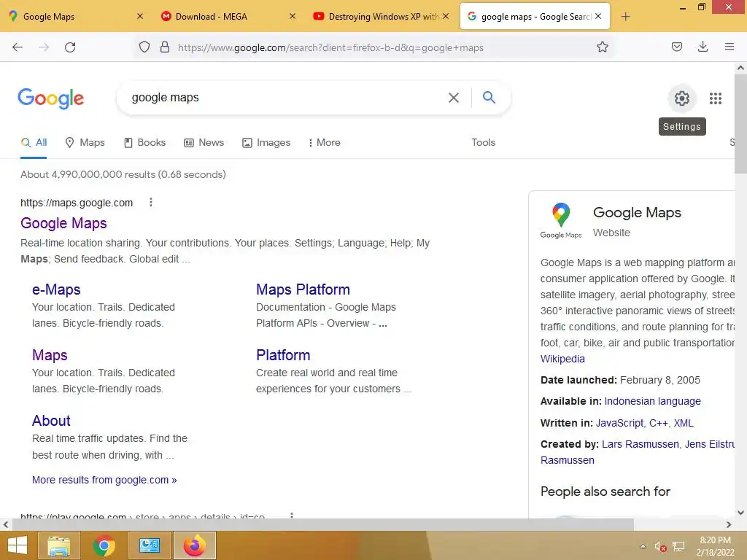This screenshot has width=747, height=560.
Task: Show hidden tray icons arrow
Action: pyautogui.click(x=643, y=546)
